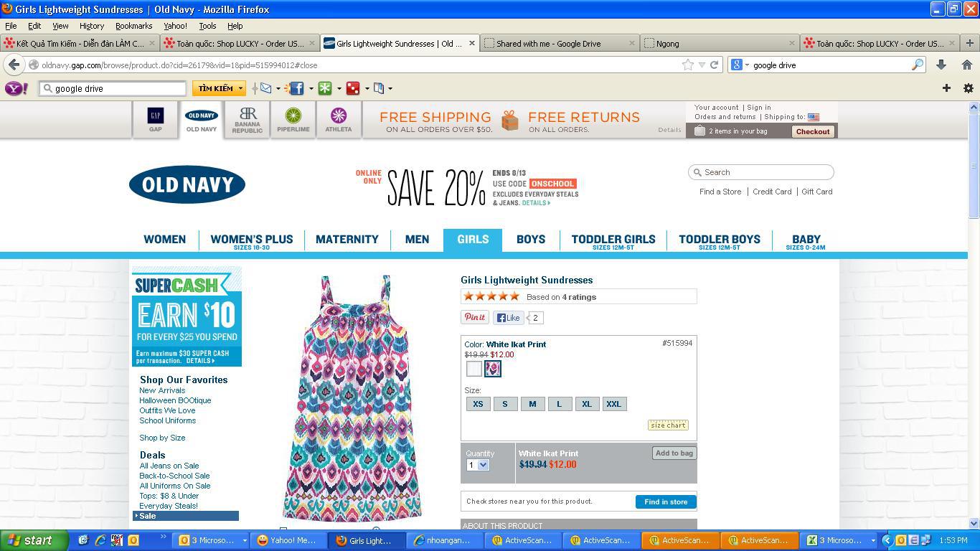Screen dimensions: 980x551
Task: Click the green asterisk toolbar icon
Action: [325, 88]
